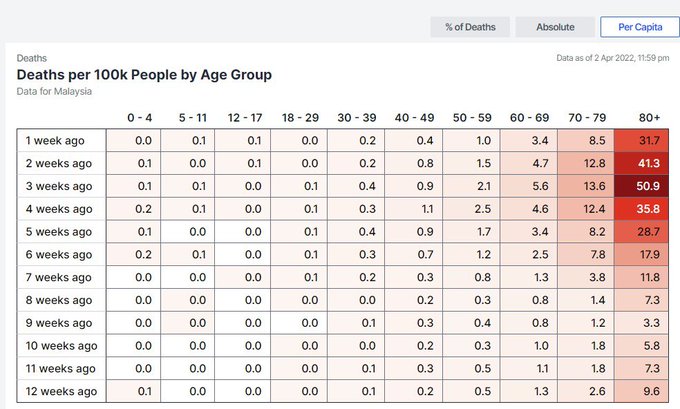This screenshot has width=680, height=409.
Task: Click the "Data for Malaysia" subtitle
Action: click(55, 91)
